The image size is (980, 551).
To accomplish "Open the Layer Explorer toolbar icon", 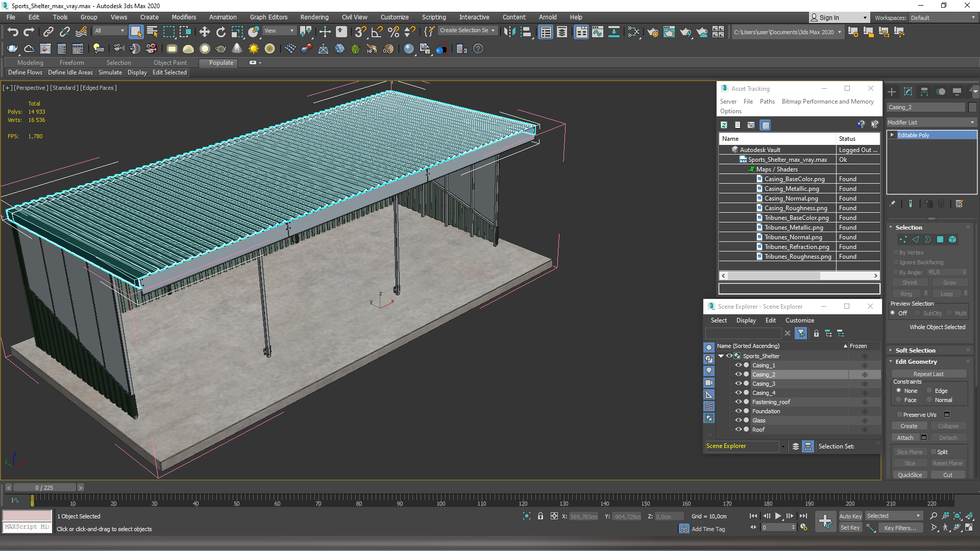I will 562,32.
